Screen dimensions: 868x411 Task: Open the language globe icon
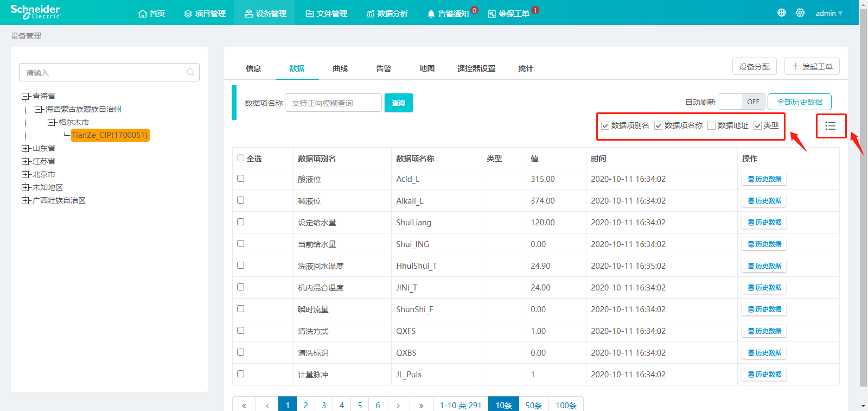[x=782, y=12]
